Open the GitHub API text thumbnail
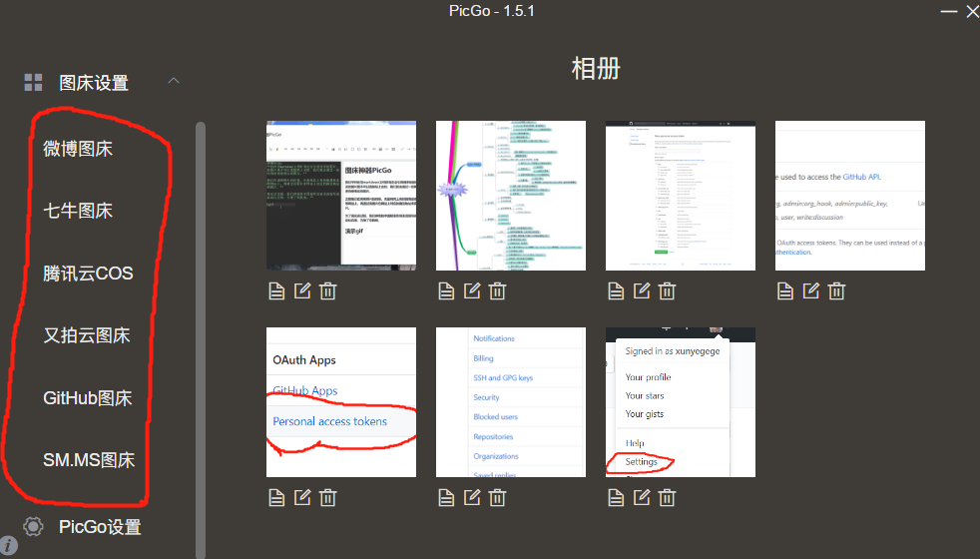 pos(850,196)
